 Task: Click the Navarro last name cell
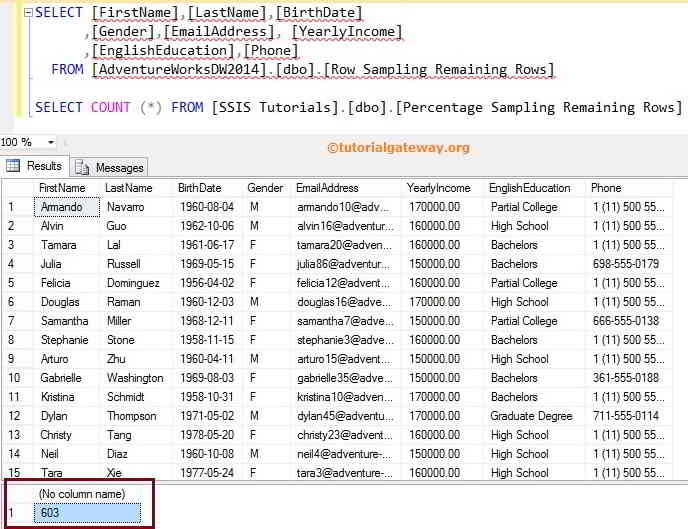coord(136,207)
